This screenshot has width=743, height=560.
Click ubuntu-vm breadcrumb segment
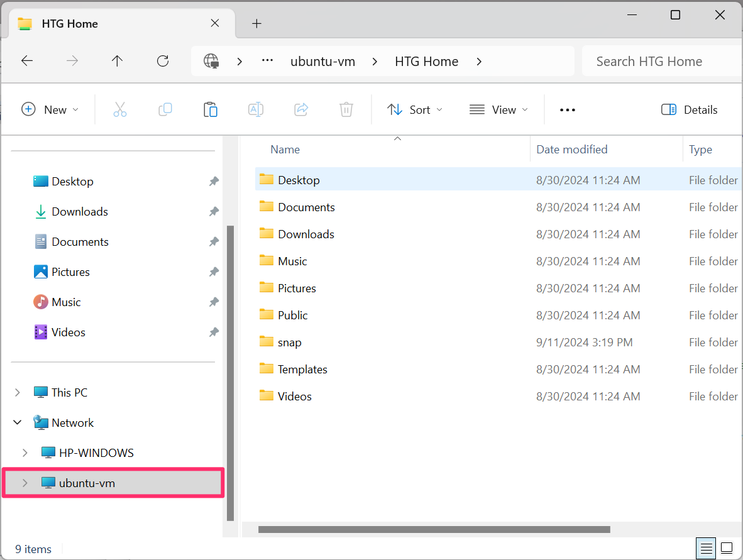(x=322, y=62)
